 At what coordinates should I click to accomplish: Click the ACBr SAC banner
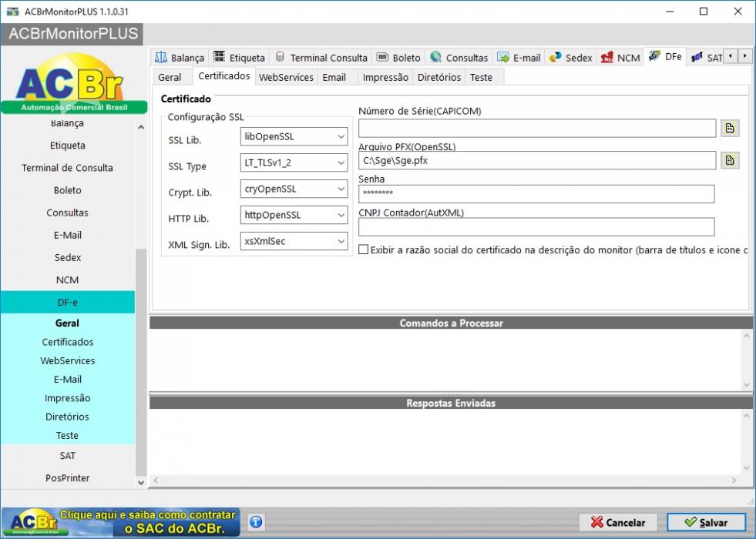(120, 522)
